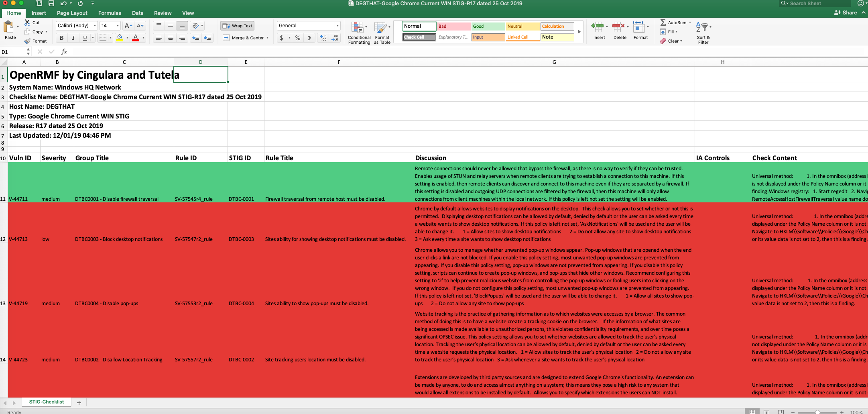This screenshot has width=868, height=414.
Task: Open the font name dropdown
Action: coord(95,26)
